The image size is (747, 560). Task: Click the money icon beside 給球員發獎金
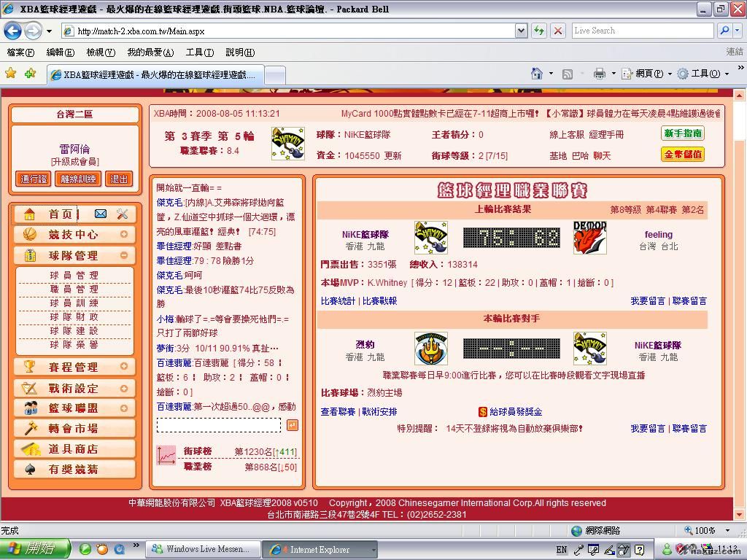click(483, 412)
